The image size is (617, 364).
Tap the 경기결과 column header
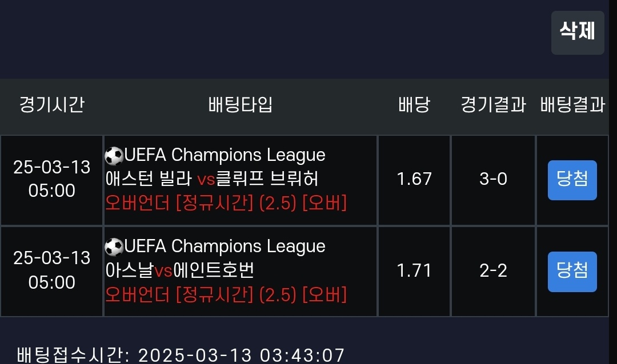tap(493, 105)
